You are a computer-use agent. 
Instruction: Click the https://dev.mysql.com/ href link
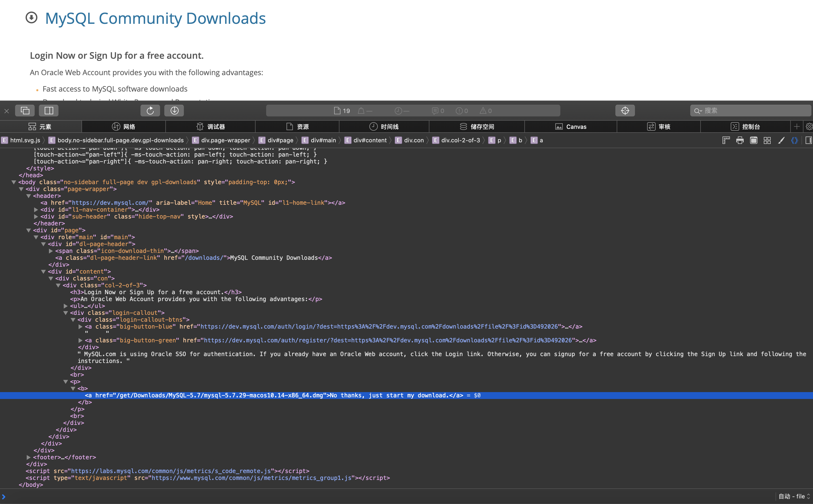pos(110,203)
